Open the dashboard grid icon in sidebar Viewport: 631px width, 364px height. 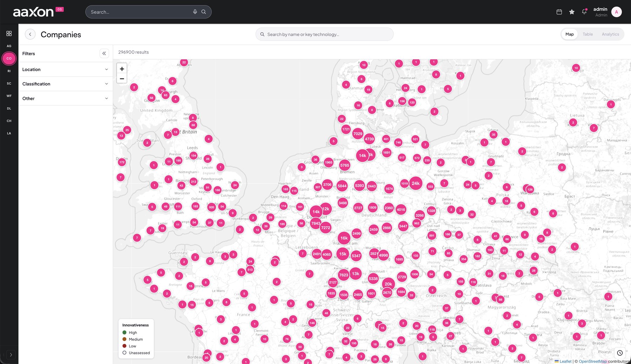9,33
